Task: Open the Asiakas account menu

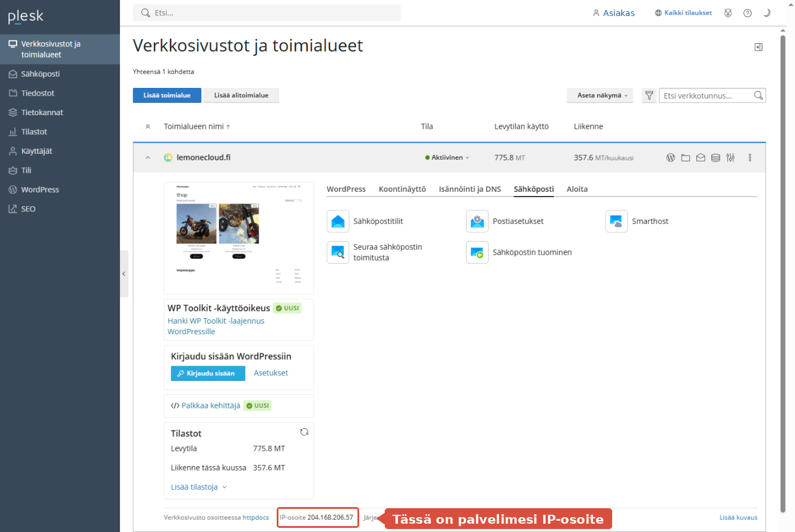Action: point(614,13)
